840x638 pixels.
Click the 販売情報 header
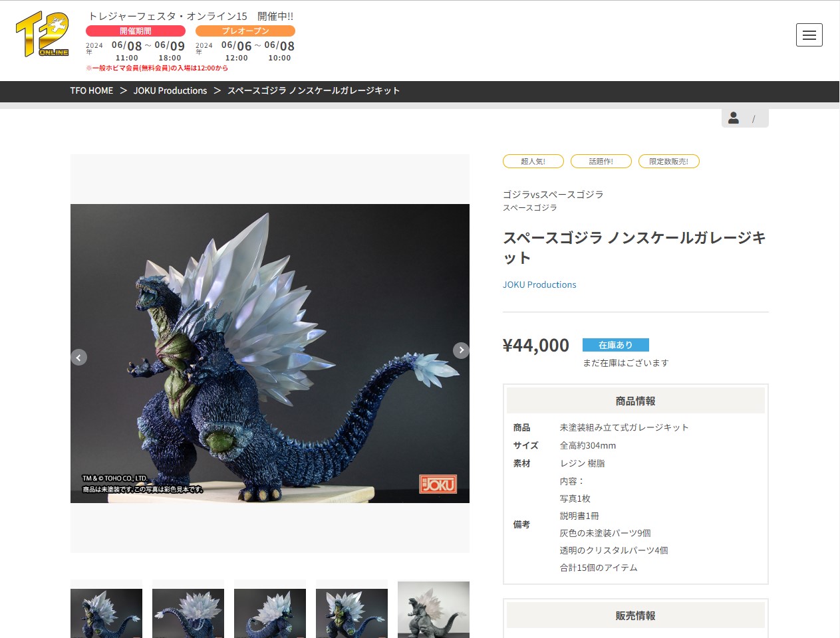pyautogui.click(x=636, y=616)
